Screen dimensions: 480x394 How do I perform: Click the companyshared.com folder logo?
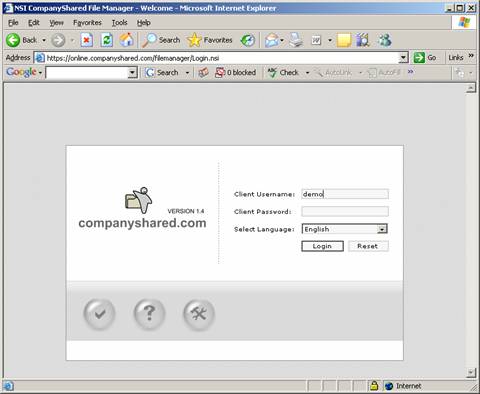(139, 200)
